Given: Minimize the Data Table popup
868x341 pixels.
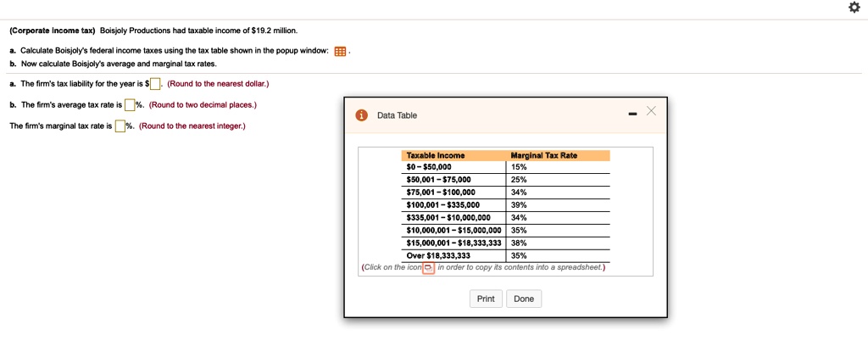Looking at the screenshot, I should 632,115.
